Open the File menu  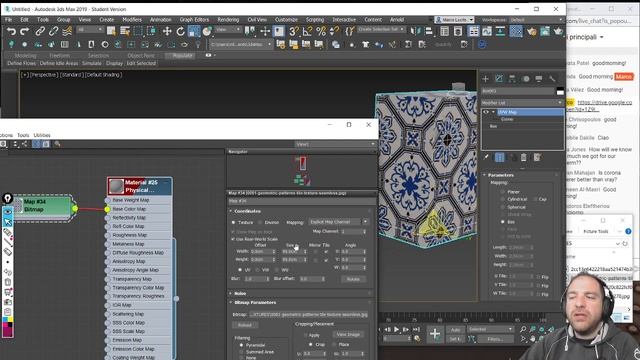pyautogui.click(x=8, y=20)
